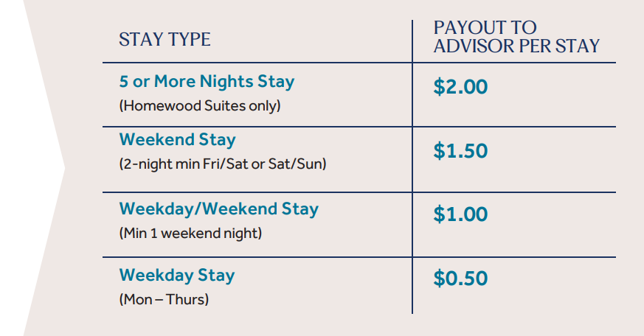The image size is (644, 336).
Task: Click the "STAY TYPE" column header
Action: [x=165, y=40]
